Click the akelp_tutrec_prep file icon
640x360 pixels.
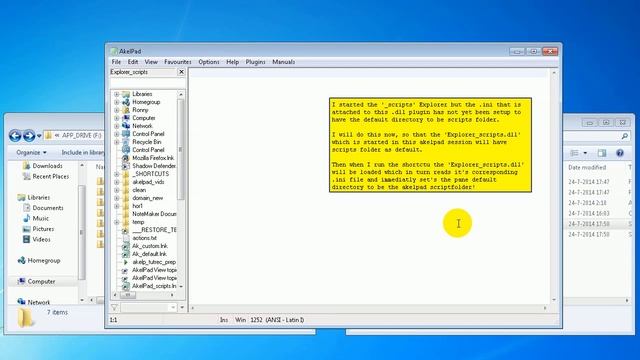point(126,262)
